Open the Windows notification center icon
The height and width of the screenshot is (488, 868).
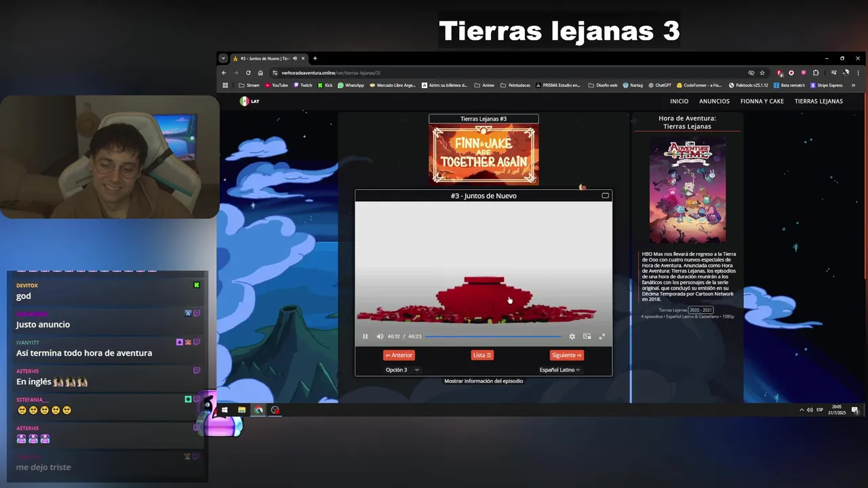coord(855,410)
